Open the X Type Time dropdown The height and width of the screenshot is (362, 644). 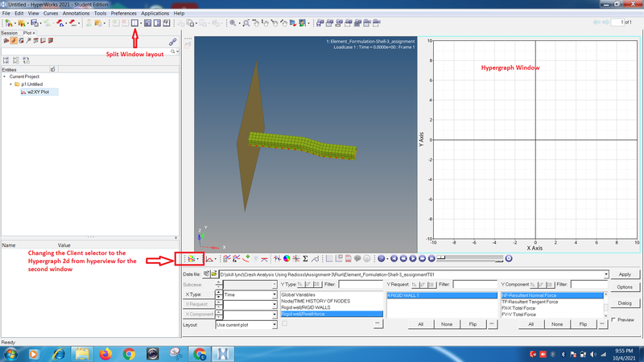coord(275,294)
